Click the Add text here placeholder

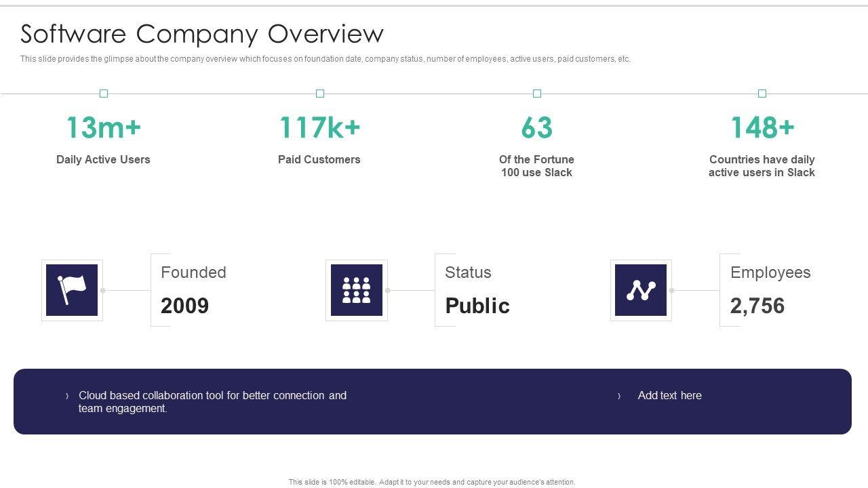(669, 396)
